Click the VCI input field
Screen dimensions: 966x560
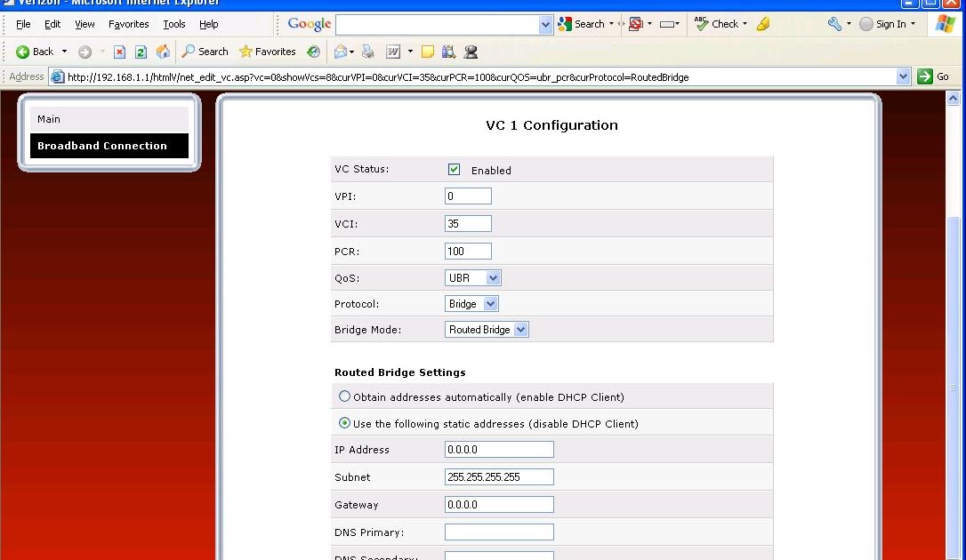[x=468, y=223]
